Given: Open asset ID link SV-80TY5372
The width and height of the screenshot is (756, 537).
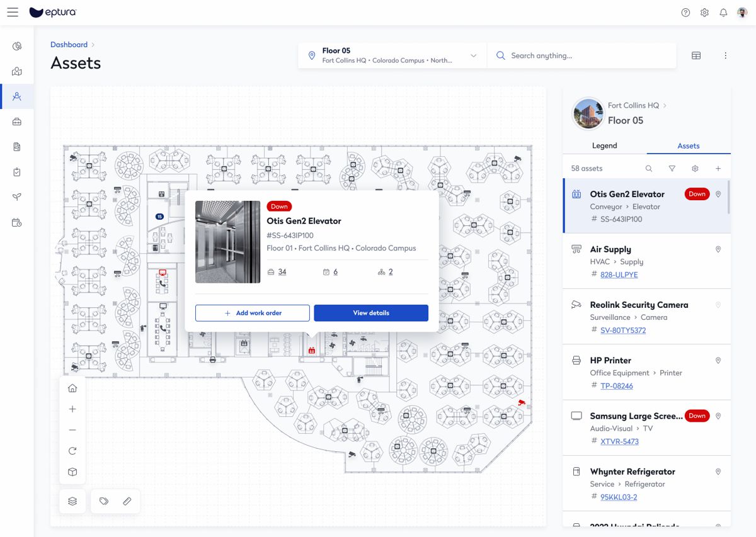Looking at the screenshot, I should pyautogui.click(x=623, y=330).
